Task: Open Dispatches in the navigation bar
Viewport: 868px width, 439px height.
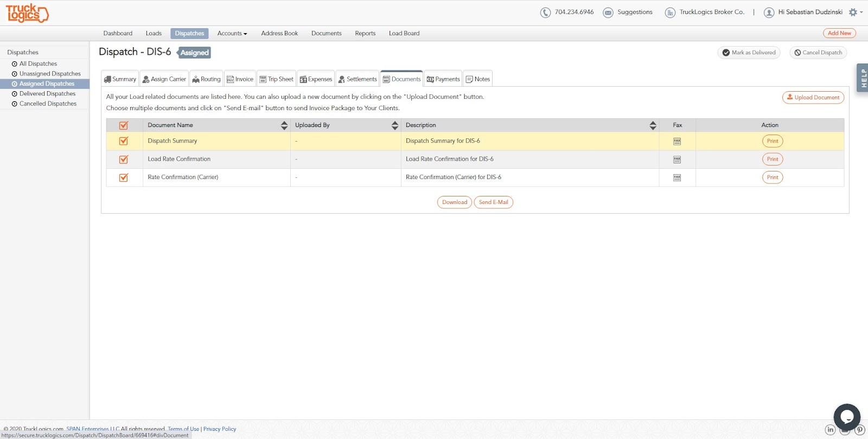Action: [x=189, y=34]
